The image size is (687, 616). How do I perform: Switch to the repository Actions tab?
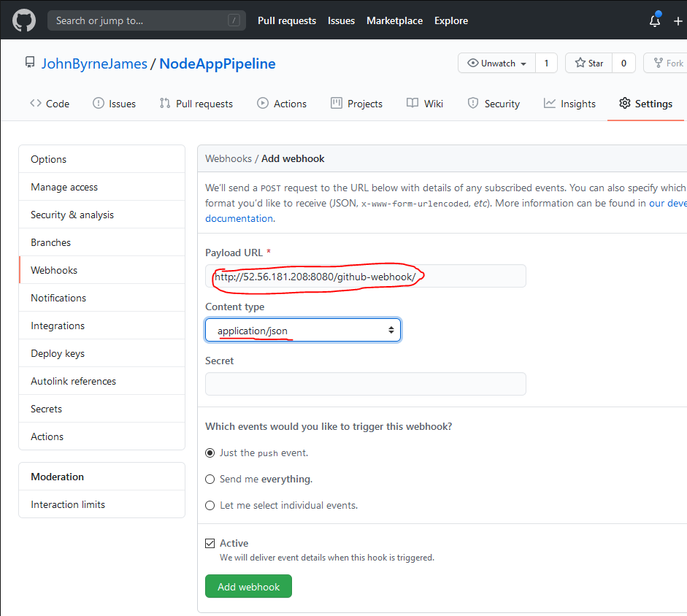pyautogui.click(x=282, y=104)
